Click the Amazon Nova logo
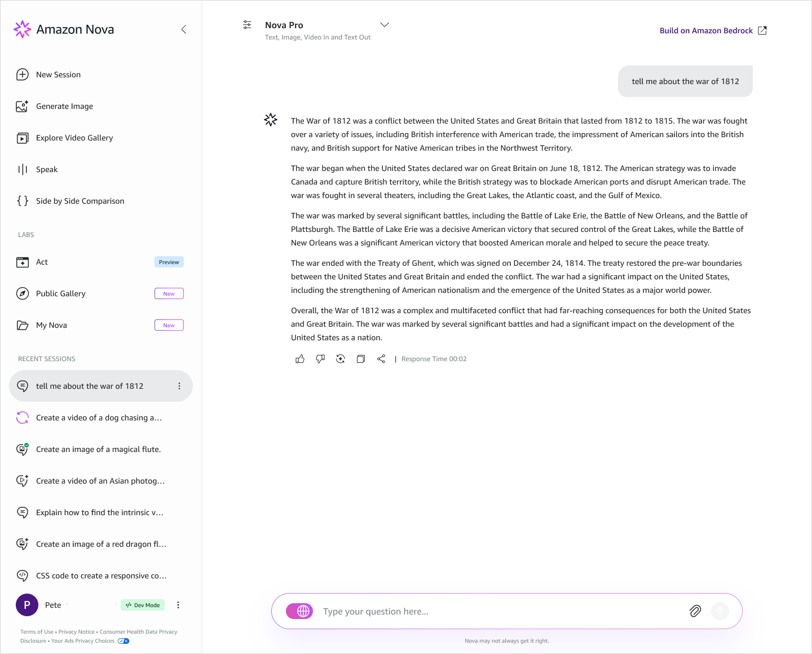The height and width of the screenshot is (654, 812). pyautogui.click(x=64, y=29)
